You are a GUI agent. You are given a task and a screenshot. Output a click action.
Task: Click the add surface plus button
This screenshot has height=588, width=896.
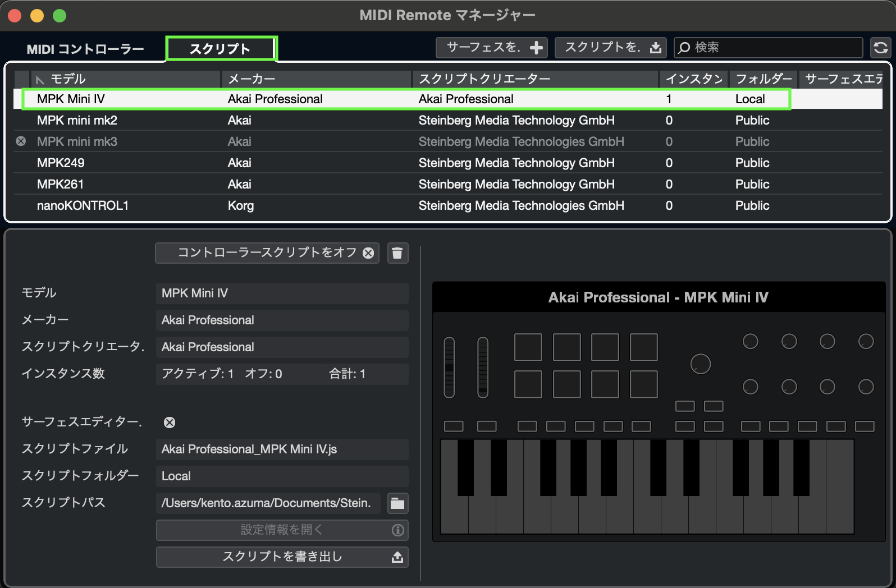(491, 48)
